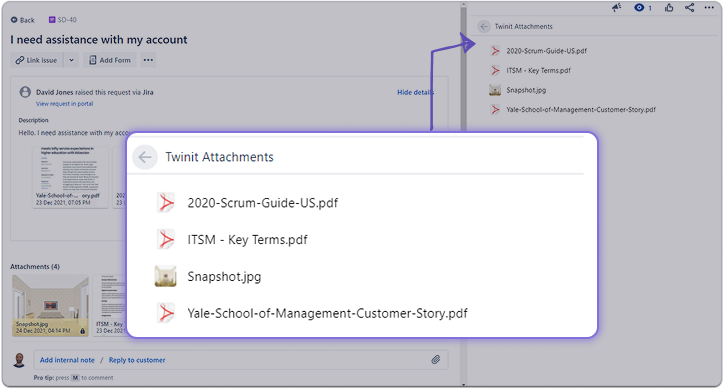Click the paperclip attach icon in comment box
The image size is (724, 389).
pos(435,359)
